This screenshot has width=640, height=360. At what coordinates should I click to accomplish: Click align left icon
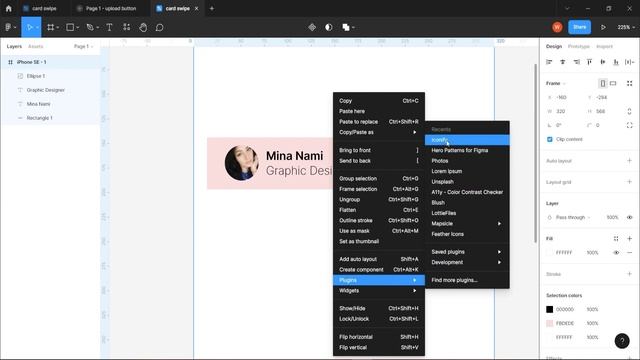pos(549,62)
